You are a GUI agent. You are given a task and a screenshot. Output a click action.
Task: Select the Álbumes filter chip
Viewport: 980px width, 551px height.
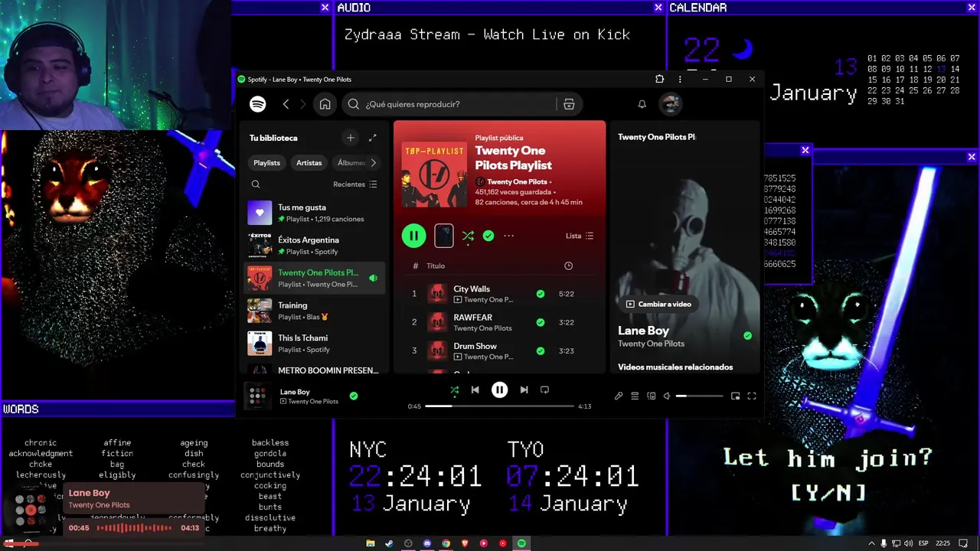pyautogui.click(x=351, y=162)
